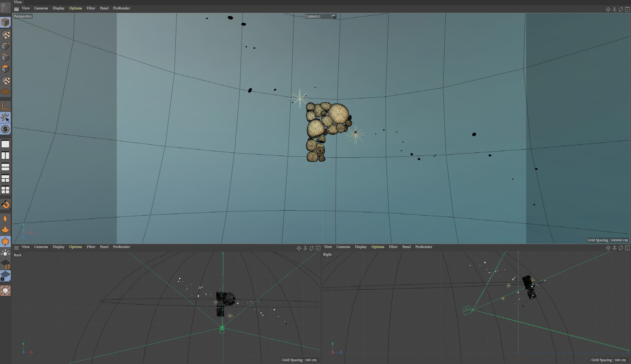Screen dimensions: 631x364
Task: Open the Perspective viewport hamburger menu
Action: click(17, 9)
